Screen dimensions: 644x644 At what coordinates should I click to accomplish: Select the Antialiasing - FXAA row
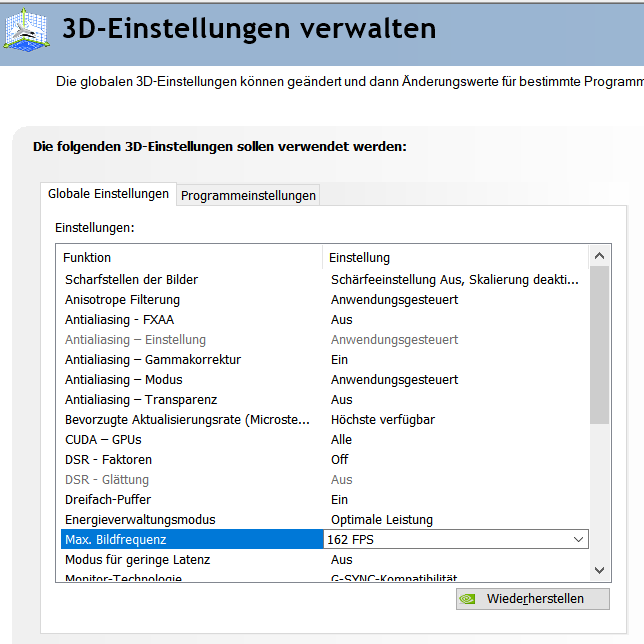pyautogui.click(x=324, y=320)
